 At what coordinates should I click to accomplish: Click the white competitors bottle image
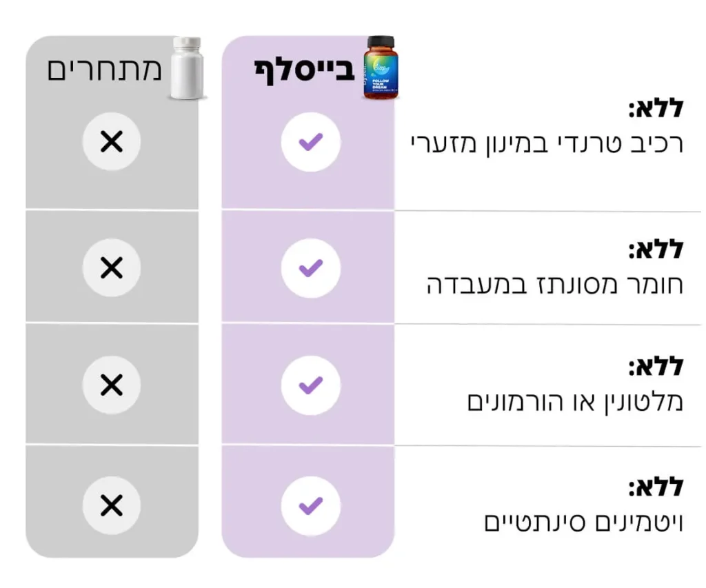click(187, 70)
